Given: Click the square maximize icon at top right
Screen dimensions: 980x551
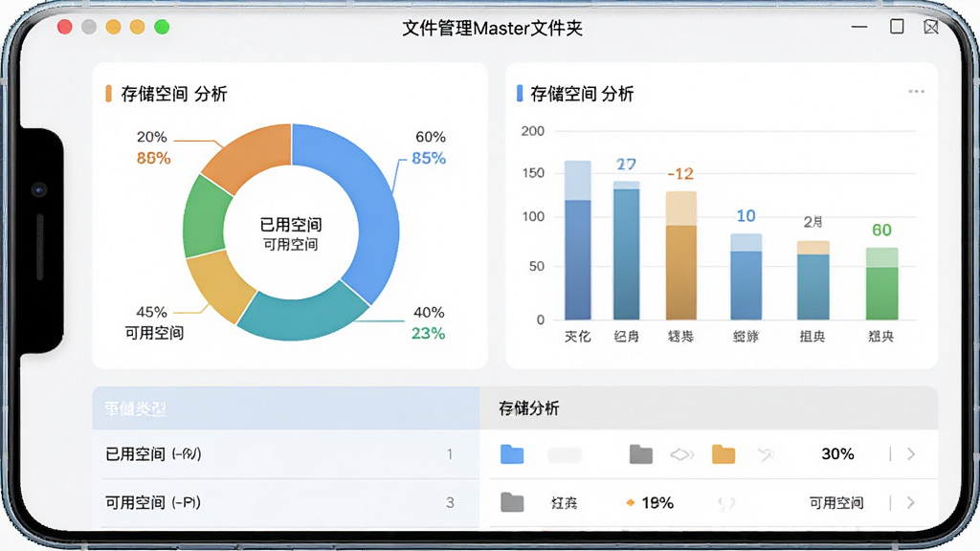Looking at the screenshot, I should point(897,26).
